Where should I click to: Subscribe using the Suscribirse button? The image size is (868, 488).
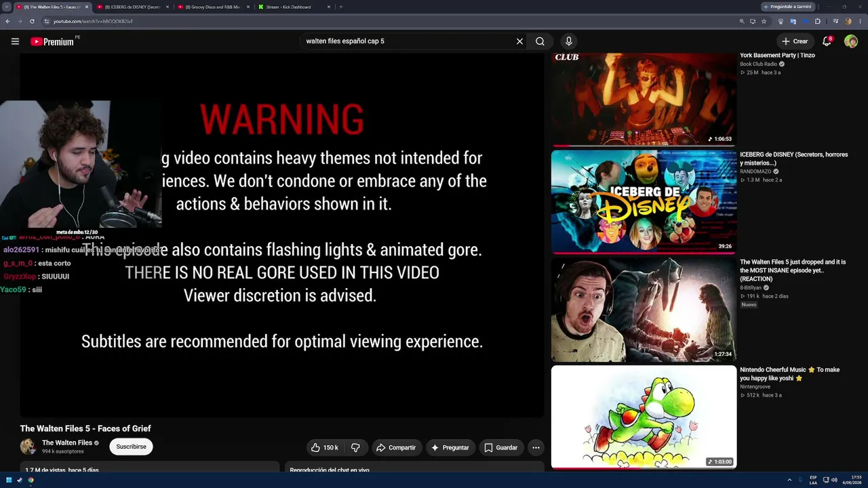coord(131,447)
